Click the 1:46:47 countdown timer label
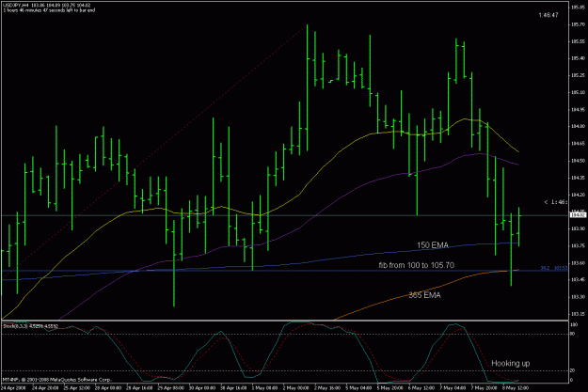 click(548, 15)
